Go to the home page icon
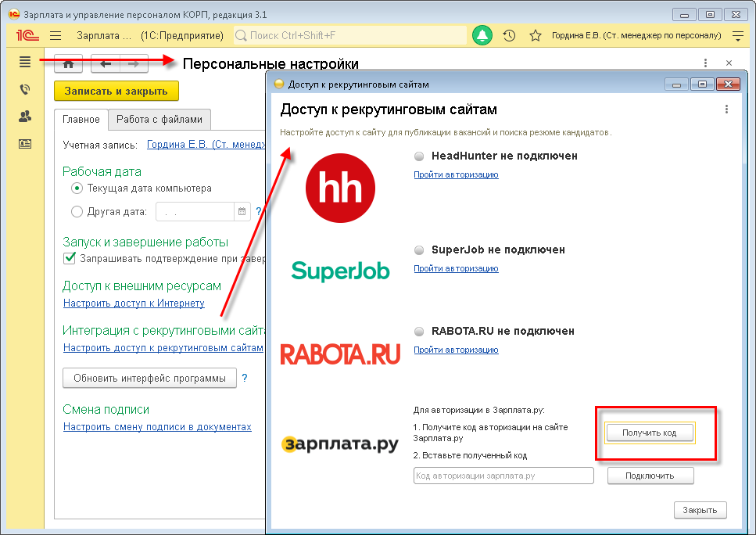The height and width of the screenshot is (535, 756). coord(69,63)
